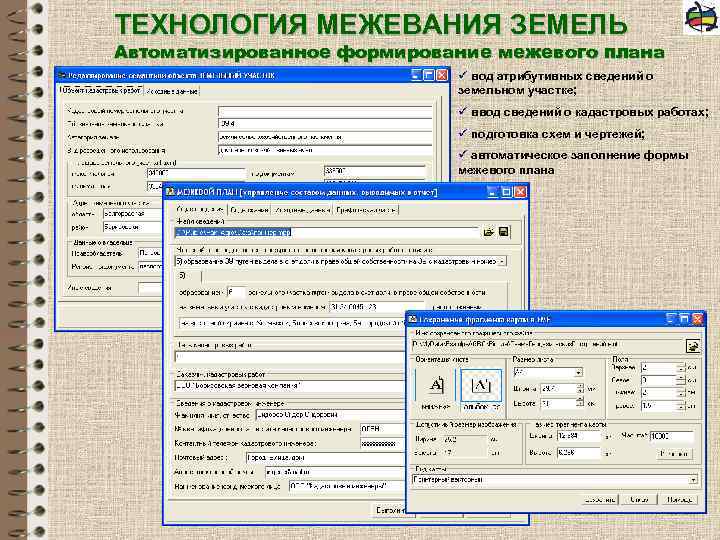The image size is (720, 540).
Task: Select the second tab in the semantics editing window
Action: pyautogui.click(x=172, y=91)
